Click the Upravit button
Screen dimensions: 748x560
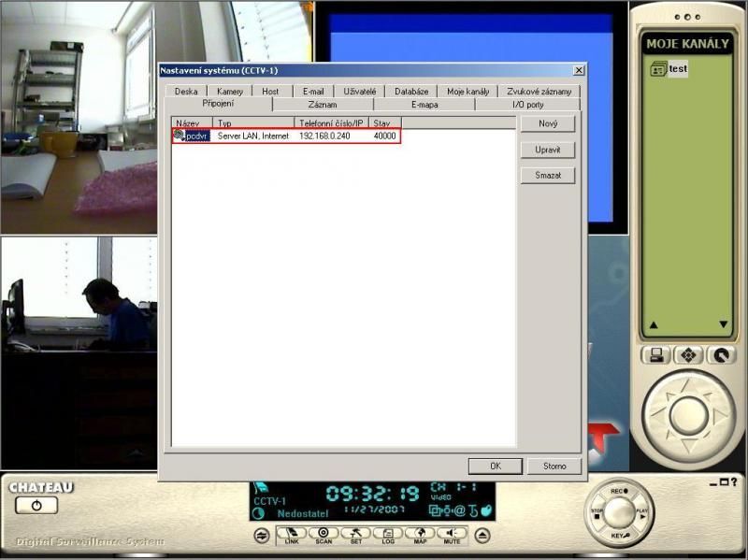click(x=547, y=150)
